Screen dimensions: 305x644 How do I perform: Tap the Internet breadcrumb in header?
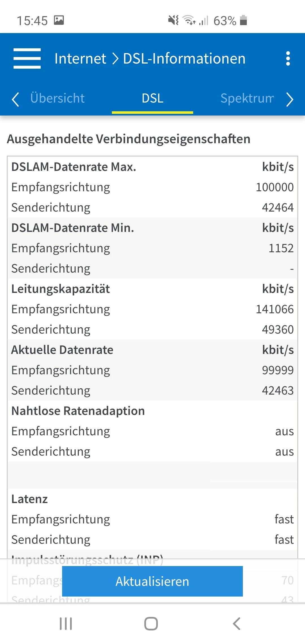[80, 58]
